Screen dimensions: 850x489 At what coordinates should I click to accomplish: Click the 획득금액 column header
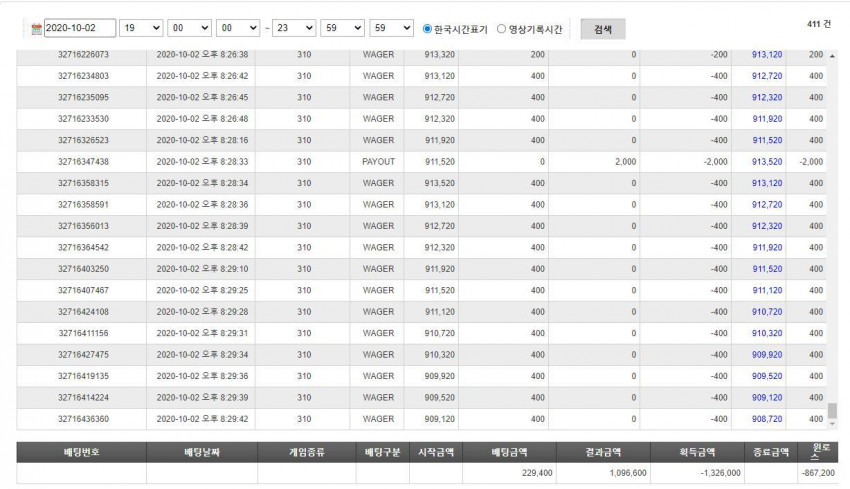pyautogui.click(x=697, y=452)
